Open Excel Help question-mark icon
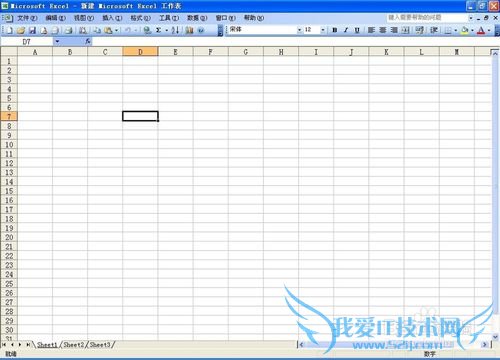The height and width of the screenshot is (360, 500). click(x=201, y=30)
